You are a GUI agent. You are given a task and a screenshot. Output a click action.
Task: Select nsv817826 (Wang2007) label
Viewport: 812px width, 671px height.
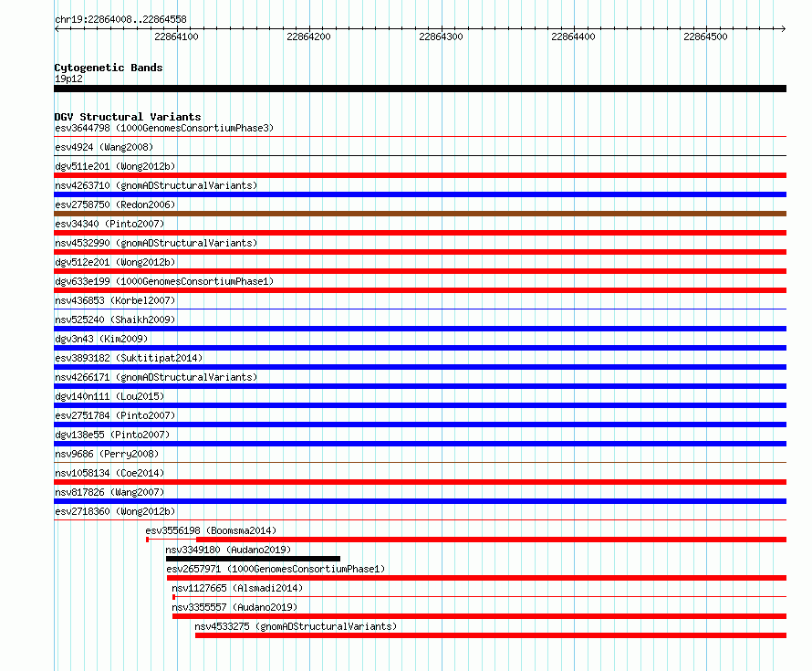109,492
